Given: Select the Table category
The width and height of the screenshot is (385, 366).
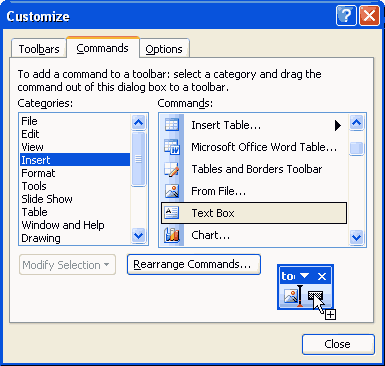Looking at the screenshot, I should 75,212.
